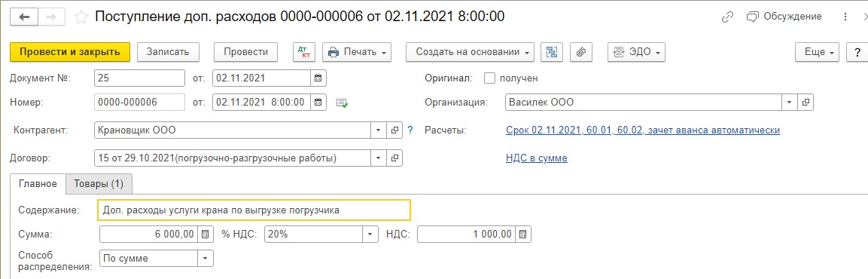Open calculator for НДС field
The image size is (868, 279).
[x=523, y=234]
